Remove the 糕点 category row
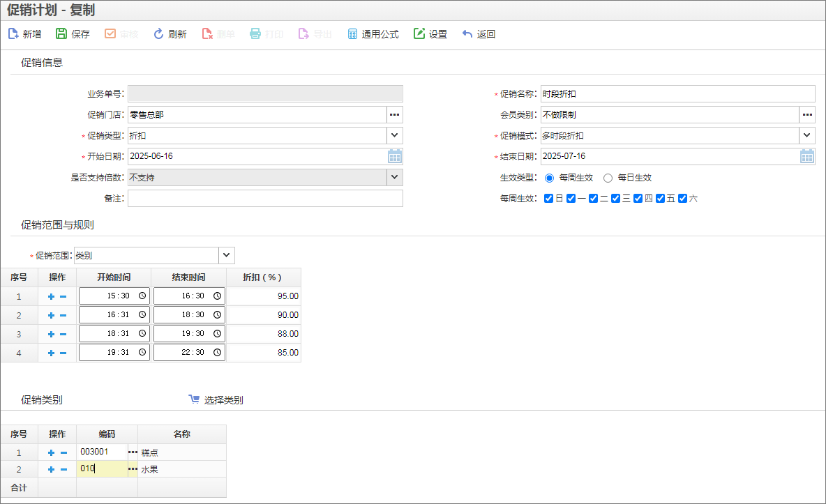Viewport: 826px width, 504px height. (63, 453)
